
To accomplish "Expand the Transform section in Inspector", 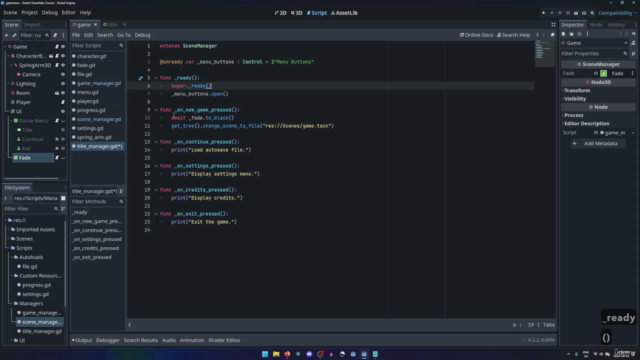I will pyautogui.click(x=598, y=91).
